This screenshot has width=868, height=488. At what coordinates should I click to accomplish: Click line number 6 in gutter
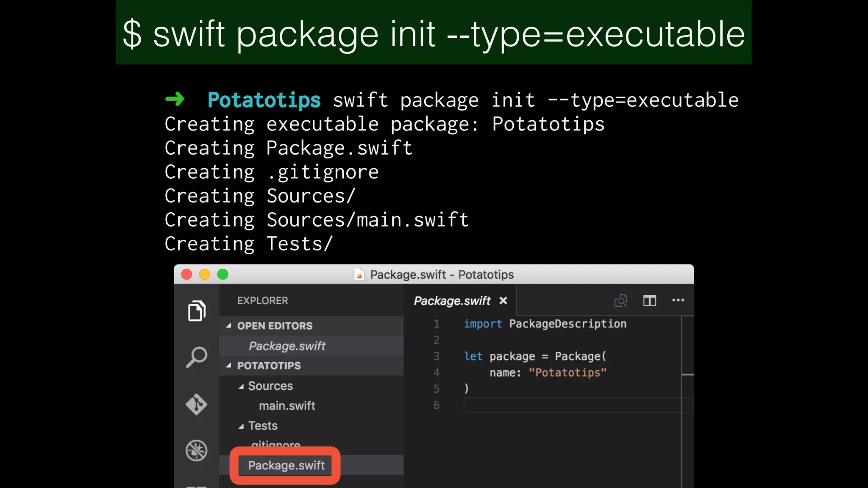[x=436, y=405]
